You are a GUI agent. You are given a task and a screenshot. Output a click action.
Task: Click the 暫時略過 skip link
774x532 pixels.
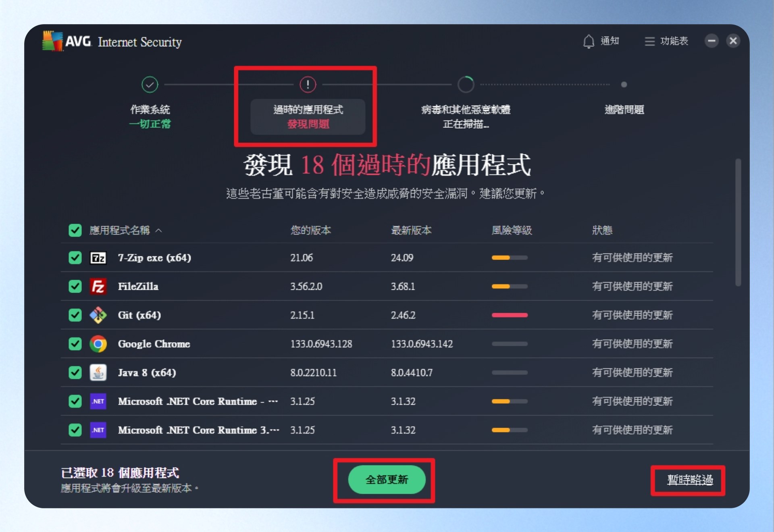690,480
